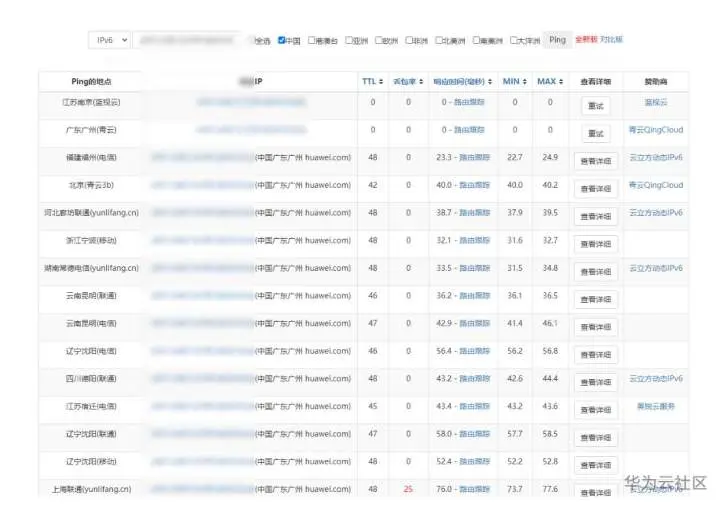Image resolution: width=720 pixels, height=509 pixels.
Task: Enable the 港澳台 region checkbox
Action: point(311,40)
